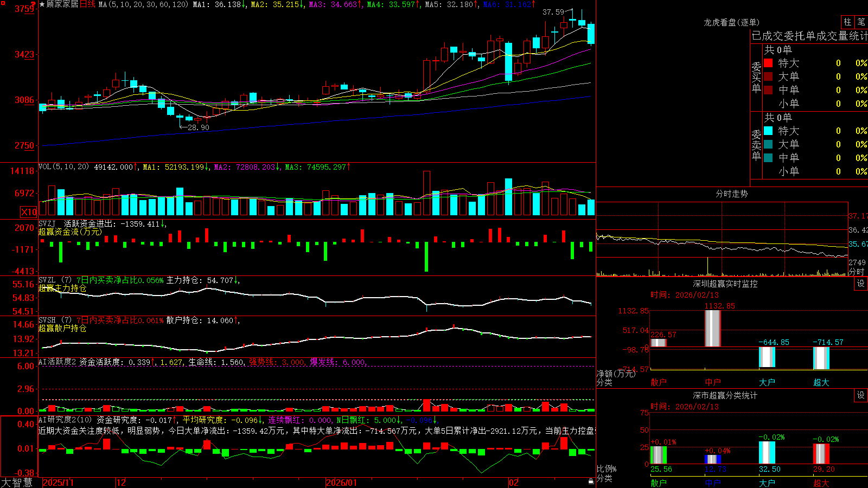Viewport: 868px width, 488px height.
Task: Click the 25.56 散户 bar in the classification chart
Action: coord(659,455)
